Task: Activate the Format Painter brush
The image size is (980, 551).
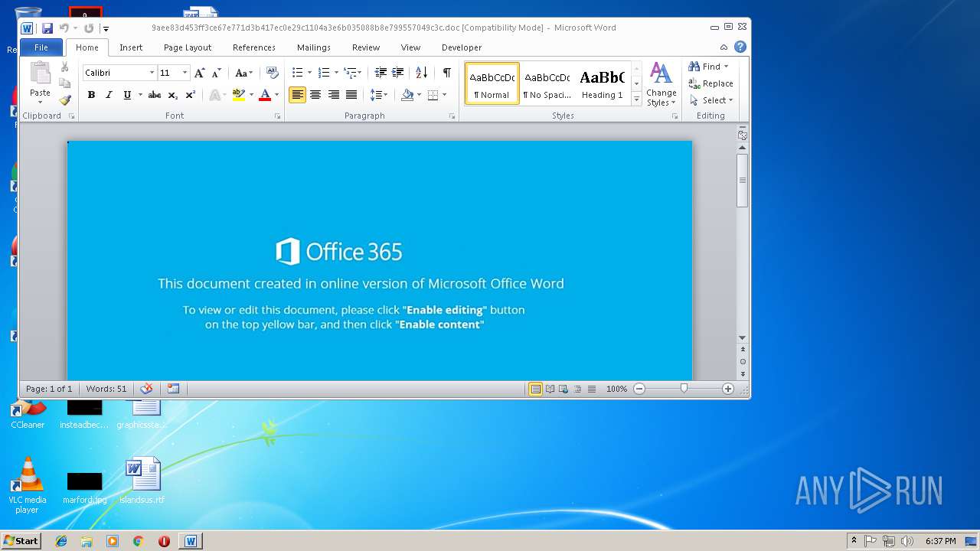Action: pyautogui.click(x=65, y=99)
